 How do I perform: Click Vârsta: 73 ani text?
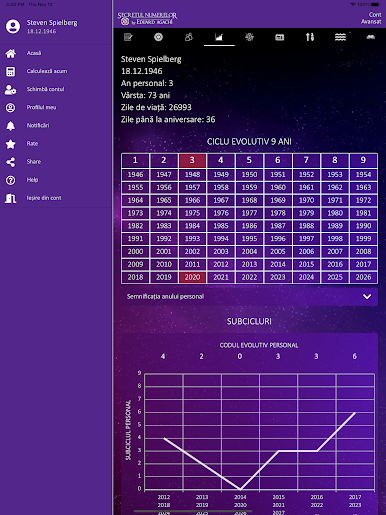pyautogui.click(x=145, y=95)
